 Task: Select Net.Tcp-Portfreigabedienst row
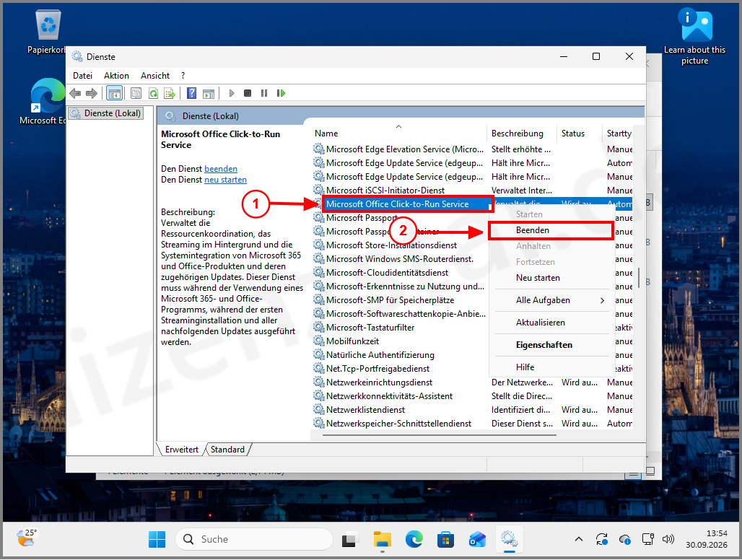[x=401, y=369]
